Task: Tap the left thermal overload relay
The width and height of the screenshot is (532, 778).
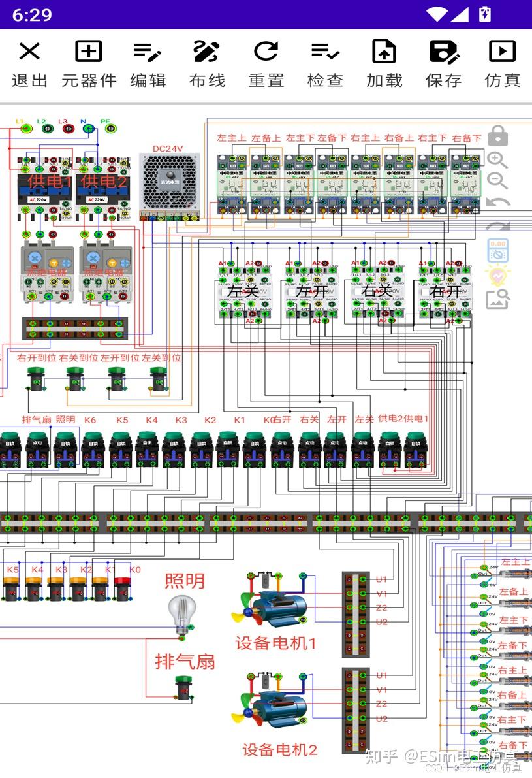Action: [x=47, y=272]
